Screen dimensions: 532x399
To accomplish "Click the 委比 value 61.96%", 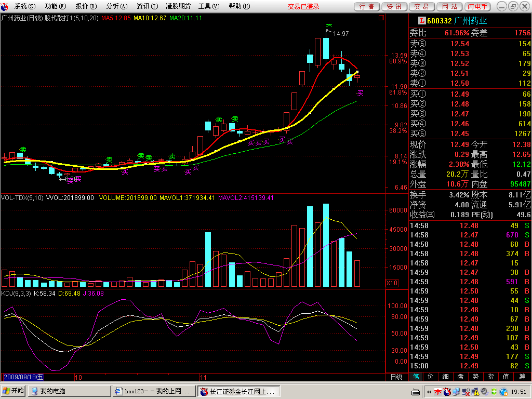I will click(x=457, y=33).
